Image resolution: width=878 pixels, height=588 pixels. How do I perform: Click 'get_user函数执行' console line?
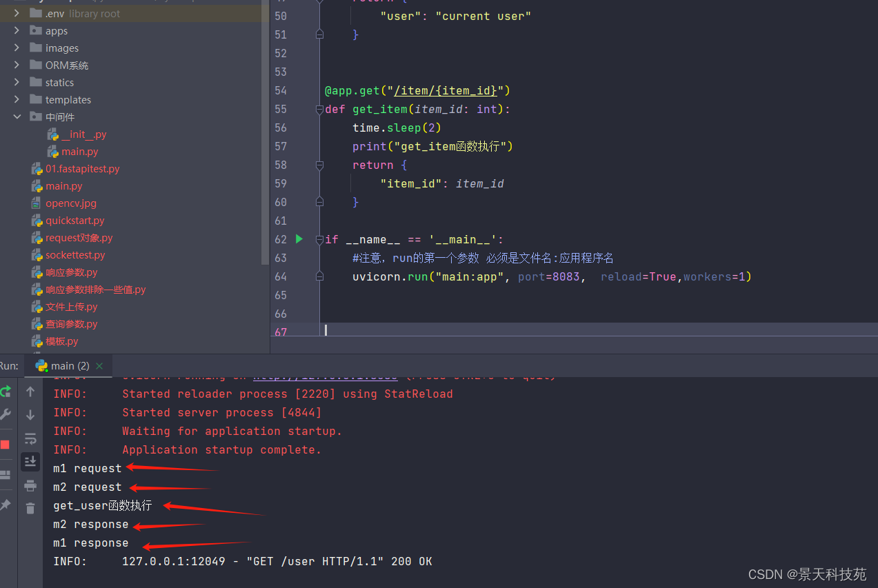103,505
